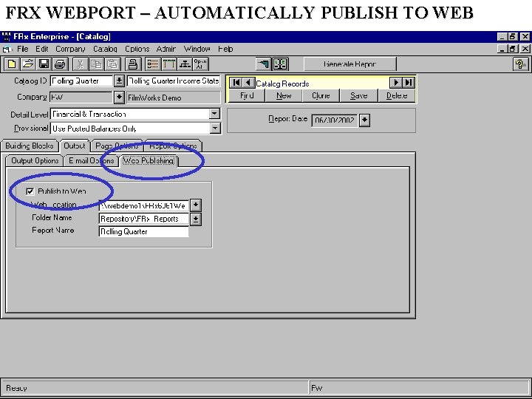Click the help question mark icon
Viewport: 532px width, 399px height.
(x=520, y=64)
